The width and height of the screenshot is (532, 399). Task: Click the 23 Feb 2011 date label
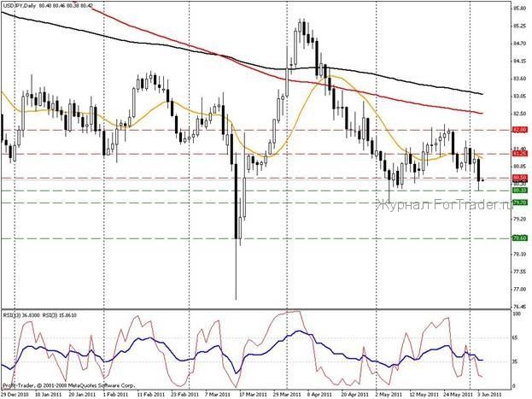[x=184, y=395]
